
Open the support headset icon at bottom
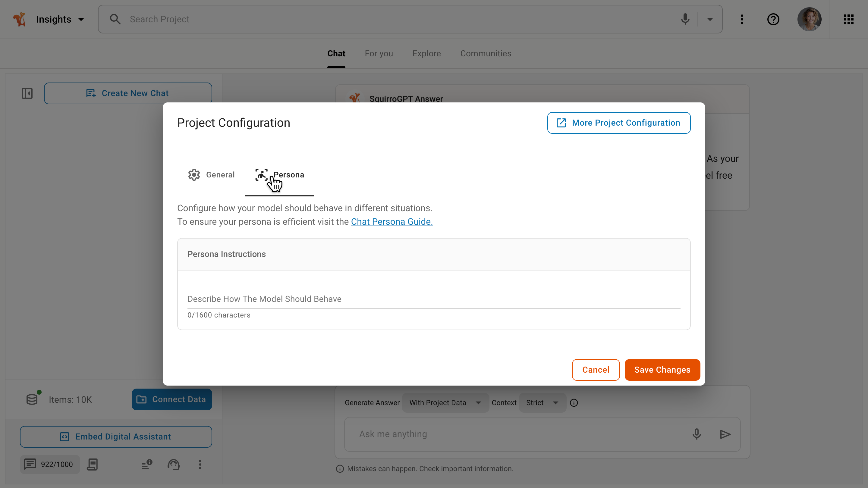(x=173, y=465)
